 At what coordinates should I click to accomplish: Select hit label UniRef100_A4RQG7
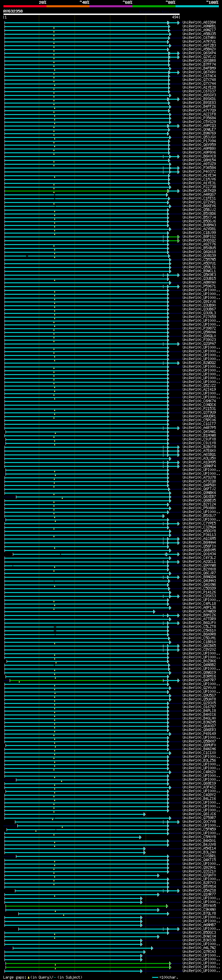(199, 194)
